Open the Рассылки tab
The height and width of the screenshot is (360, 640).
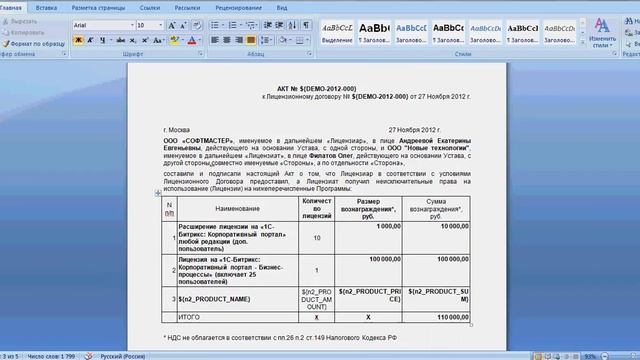click(x=187, y=8)
